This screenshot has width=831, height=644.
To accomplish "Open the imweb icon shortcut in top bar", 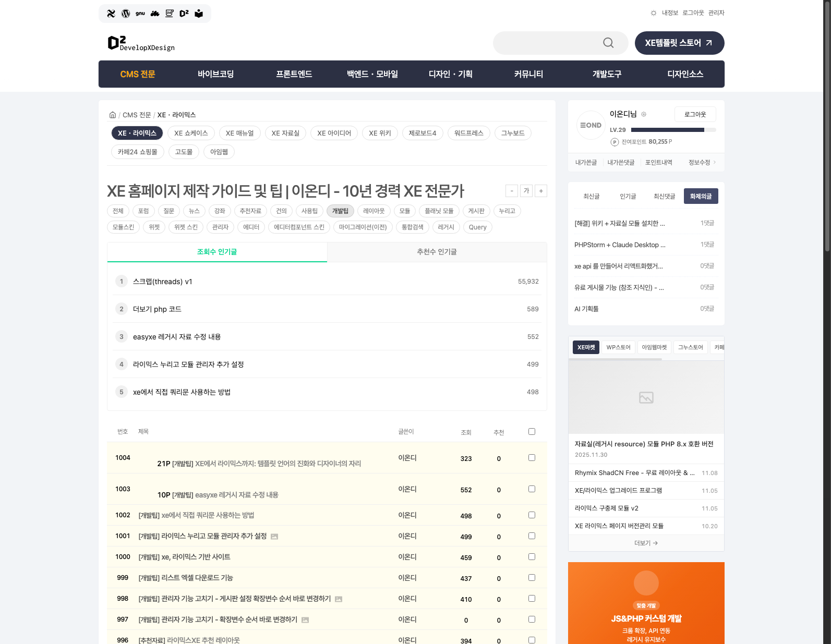I will pos(155,14).
